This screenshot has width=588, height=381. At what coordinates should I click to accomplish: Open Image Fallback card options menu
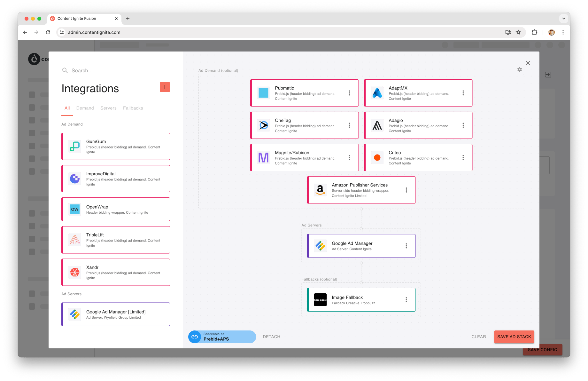406,300
